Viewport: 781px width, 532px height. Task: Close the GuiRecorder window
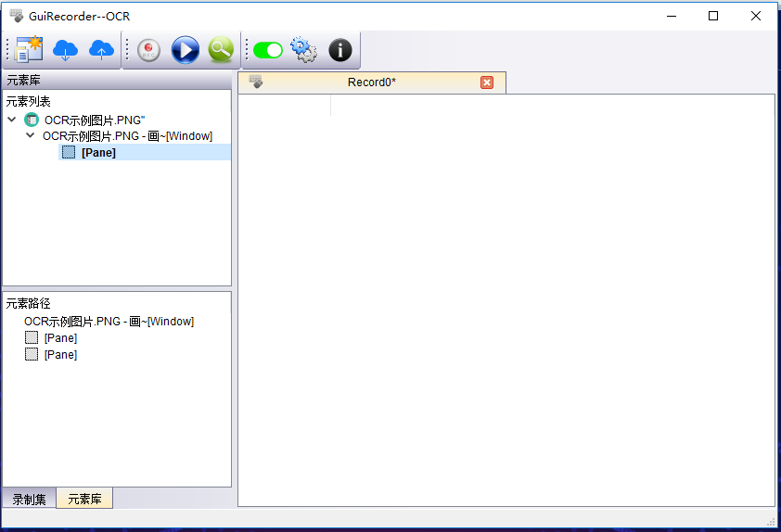point(756,16)
